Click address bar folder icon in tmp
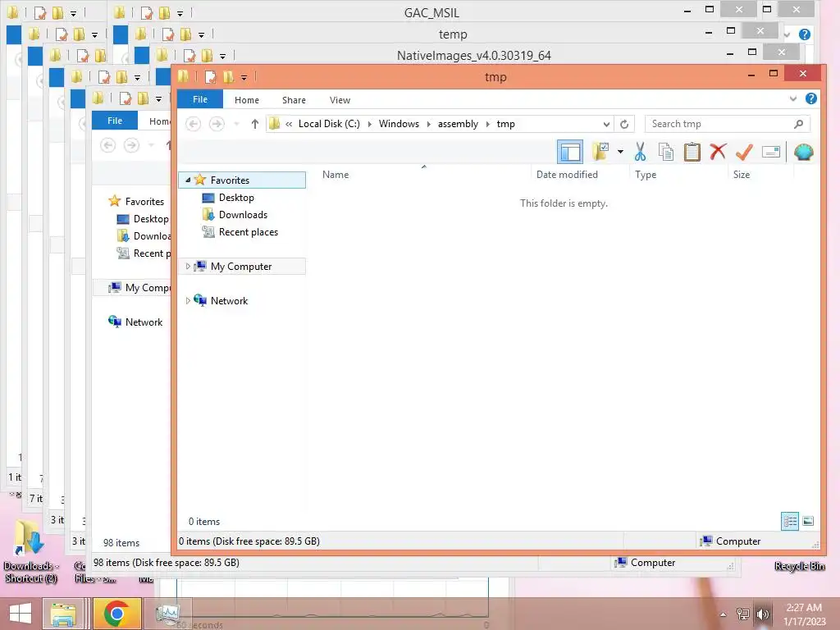 pos(274,124)
